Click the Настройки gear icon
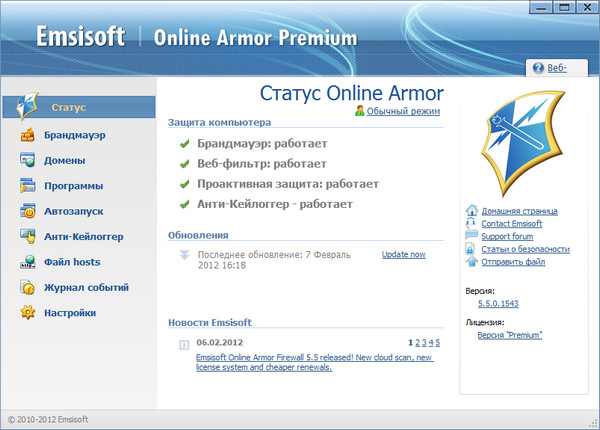The image size is (600, 430). [x=27, y=313]
